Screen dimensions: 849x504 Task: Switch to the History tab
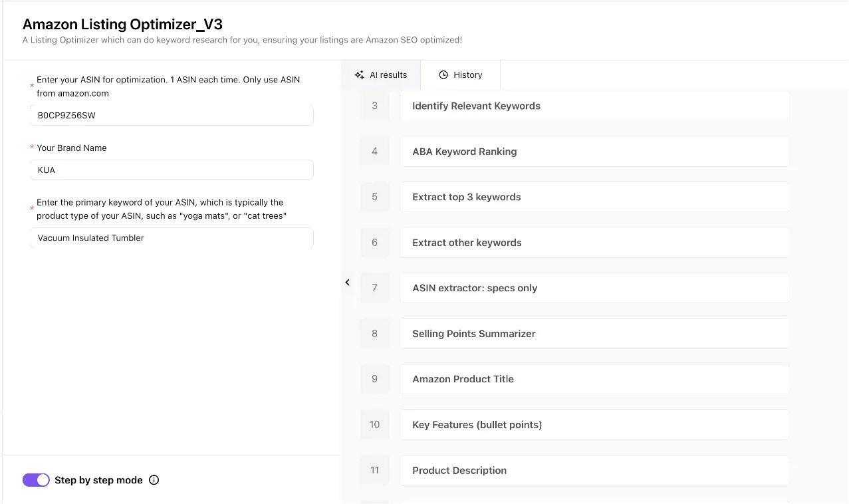point(460,75)
